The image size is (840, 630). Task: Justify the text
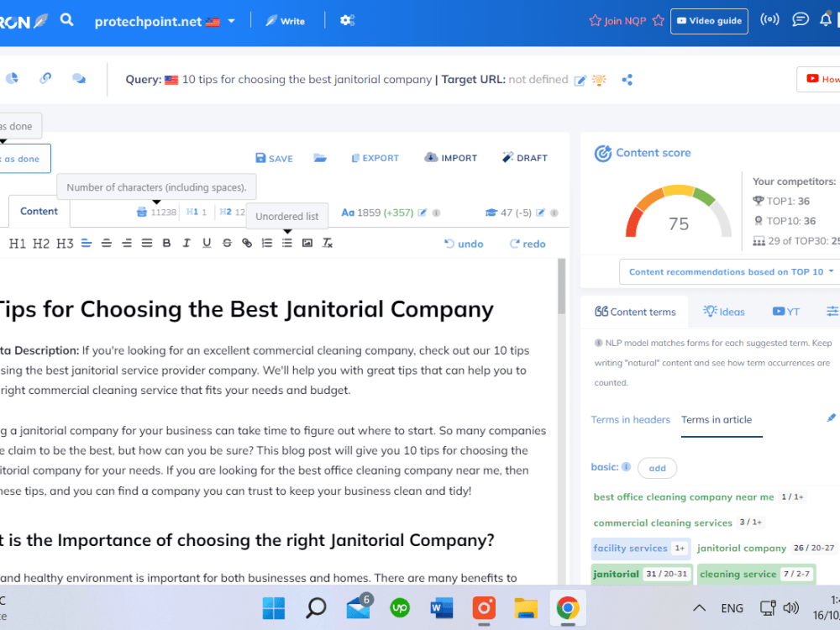pos(147,244)
